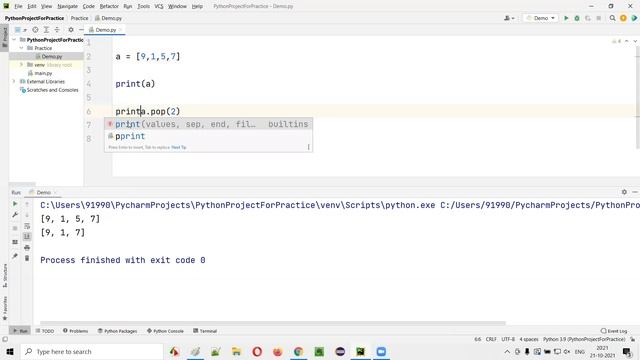This screenshot has height=360, width=640.
Task: Open the File menu
Action: (18, 6)
